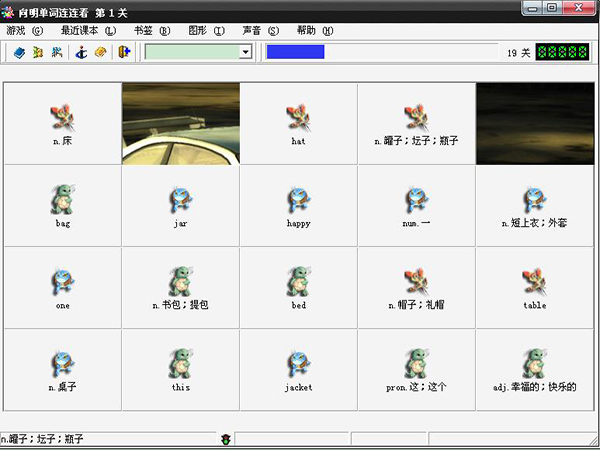Open the 最近课本 (L) menu
Screen dimensions: 600x450
click(x=88, y=31)
